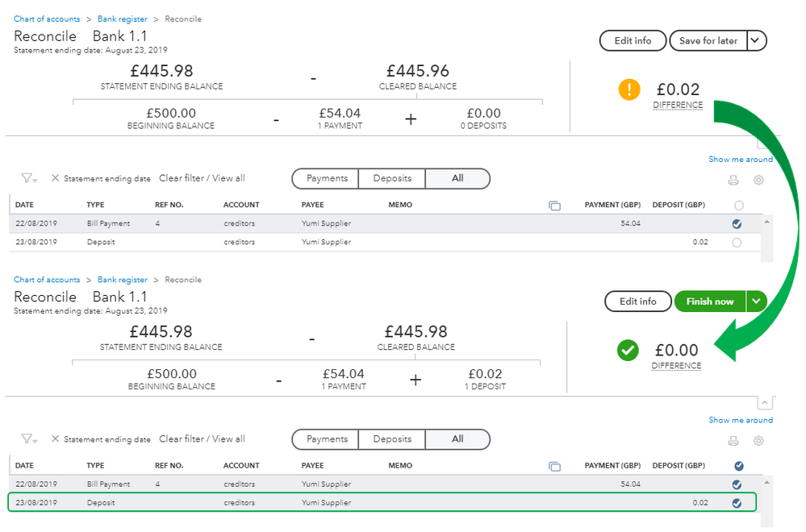The image size is (806, 532).
Task: Open the settings gear in the Save for later panel
Action: point(758,181)
